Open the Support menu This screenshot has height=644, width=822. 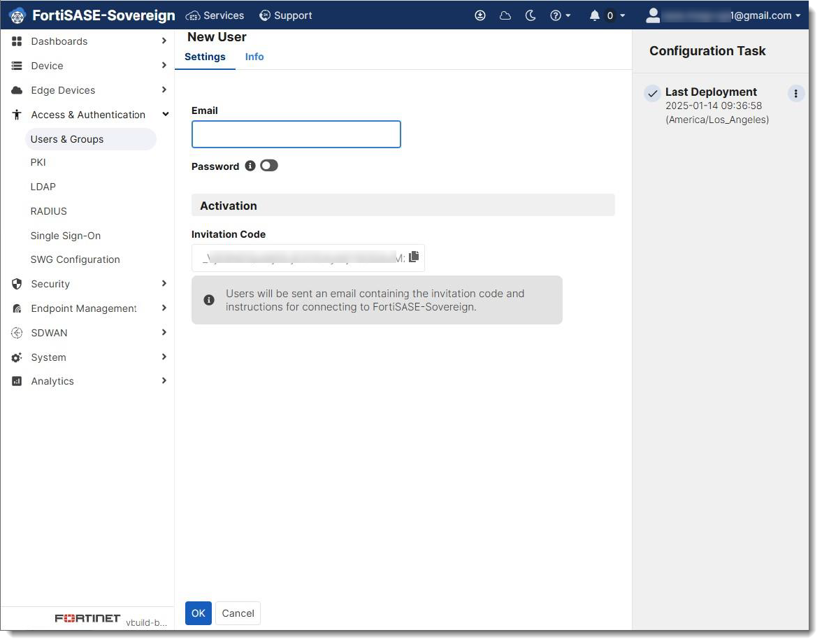[286, 15]
